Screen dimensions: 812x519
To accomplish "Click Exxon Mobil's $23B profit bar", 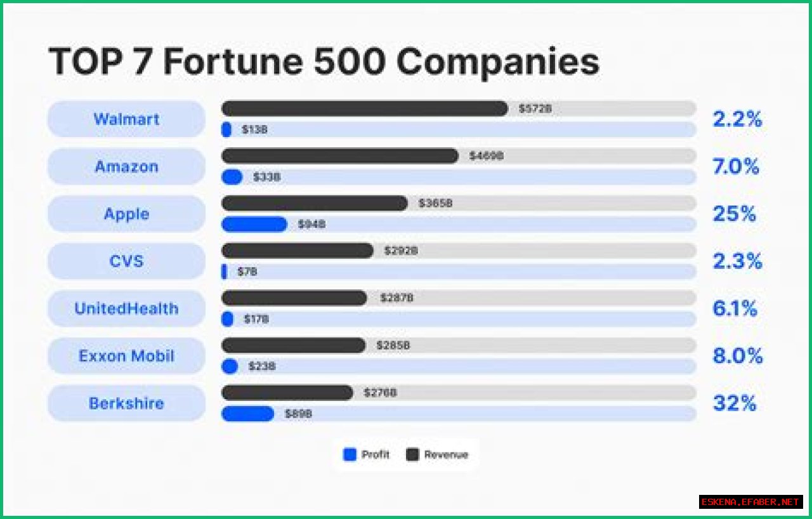I will click(x=230, y=367).
